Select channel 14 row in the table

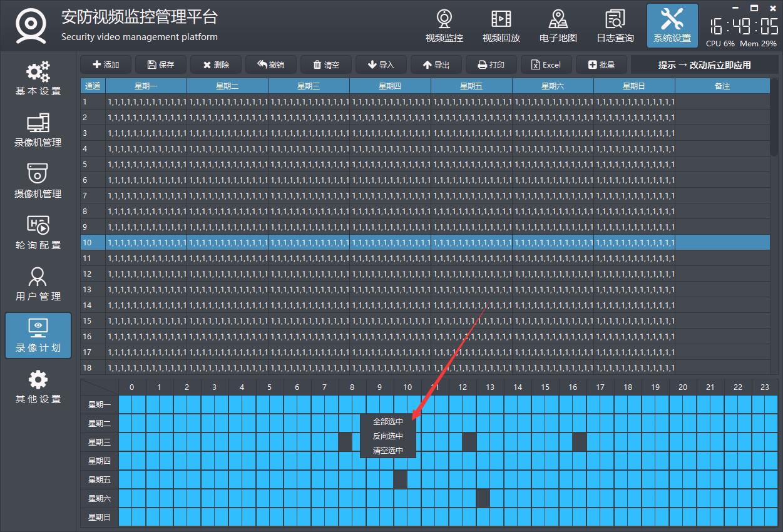pos(376,305)
